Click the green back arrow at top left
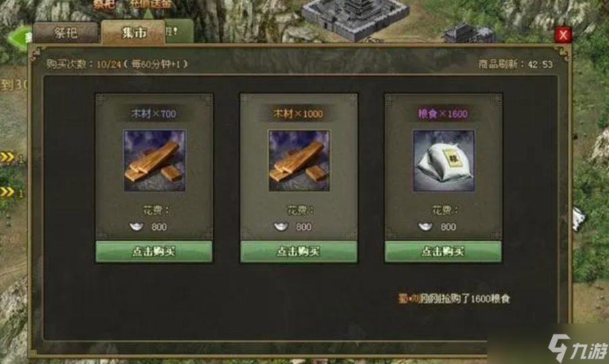This screenshot has width=609, height=364. 20,38
